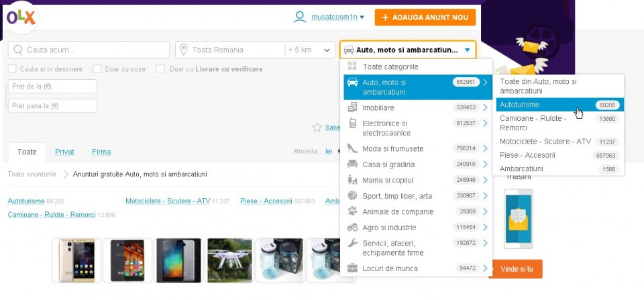The height and width of the screenshot is (300, 644).
Task: Click the Imobiliare building icon
Action: (352, 107)
